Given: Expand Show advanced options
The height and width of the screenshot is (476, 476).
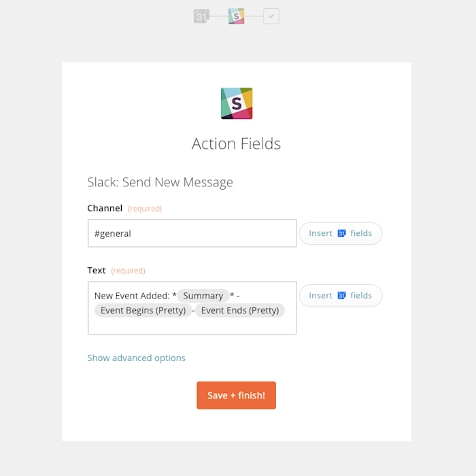Looking at the screenshot, I should click(136, 358).
